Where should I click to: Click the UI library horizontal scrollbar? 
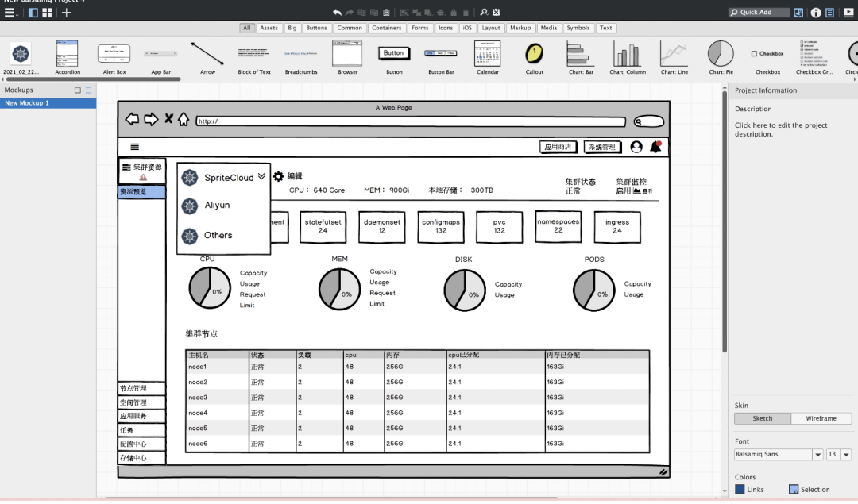92,79
